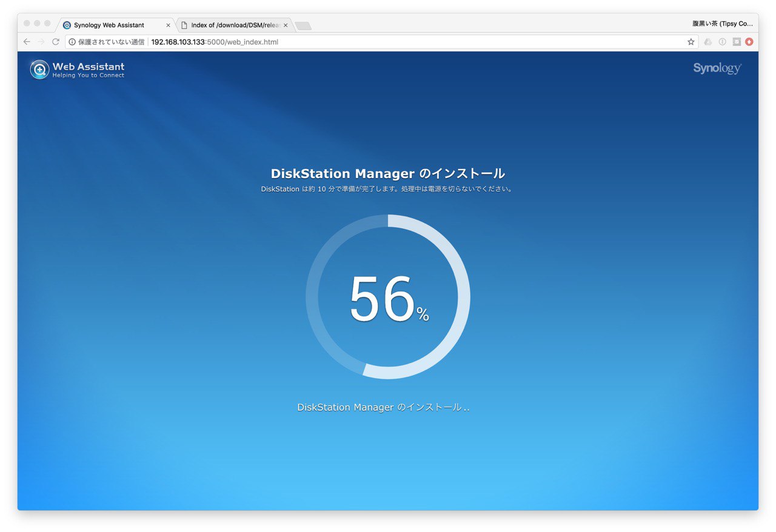Click the 56% progress value

coord(389,299)
